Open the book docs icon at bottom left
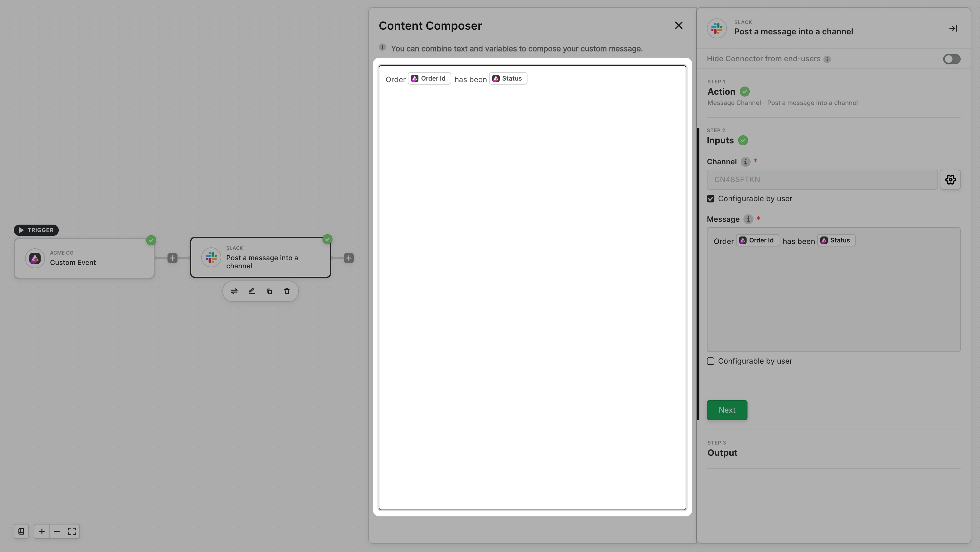980x552 pixels. (21, 531)
